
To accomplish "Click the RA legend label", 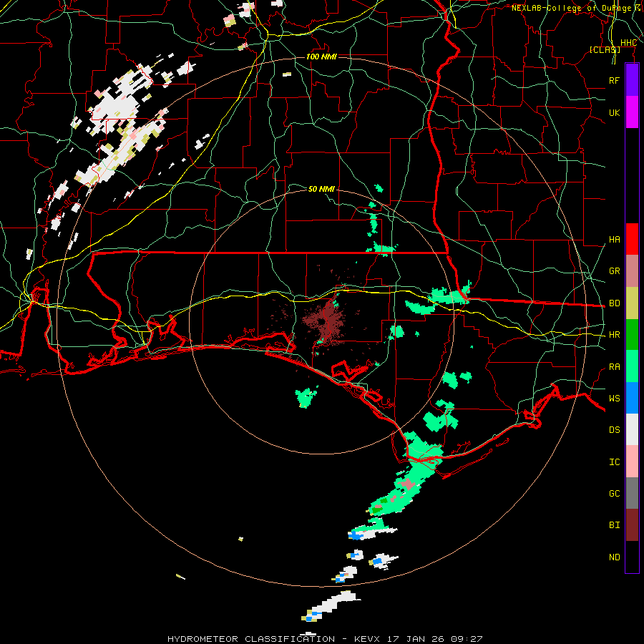I will [615, 367].
